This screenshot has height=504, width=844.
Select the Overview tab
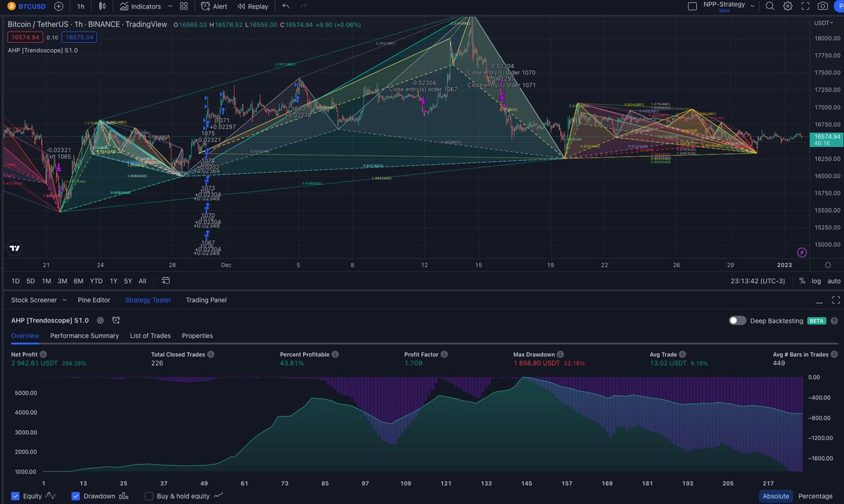pyautogui.click(x=25, y=336)
